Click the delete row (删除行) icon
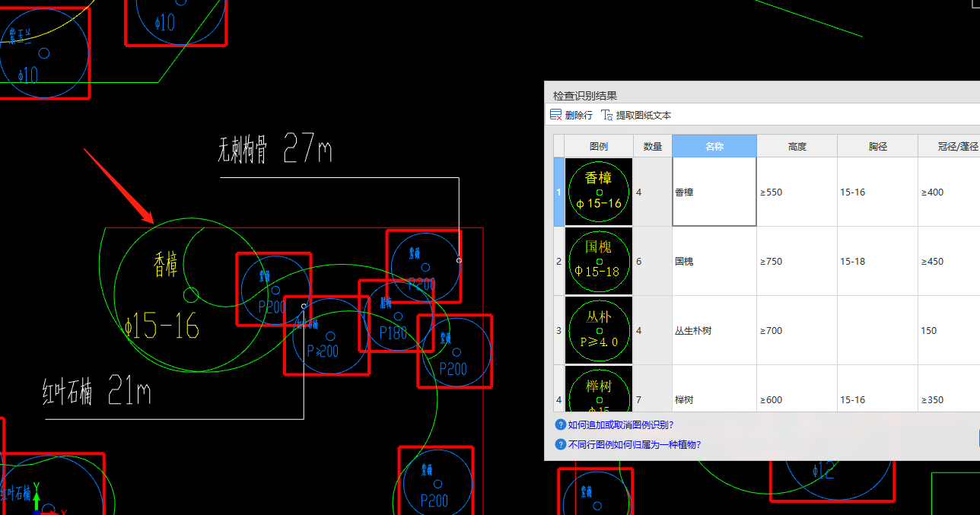 555,115
